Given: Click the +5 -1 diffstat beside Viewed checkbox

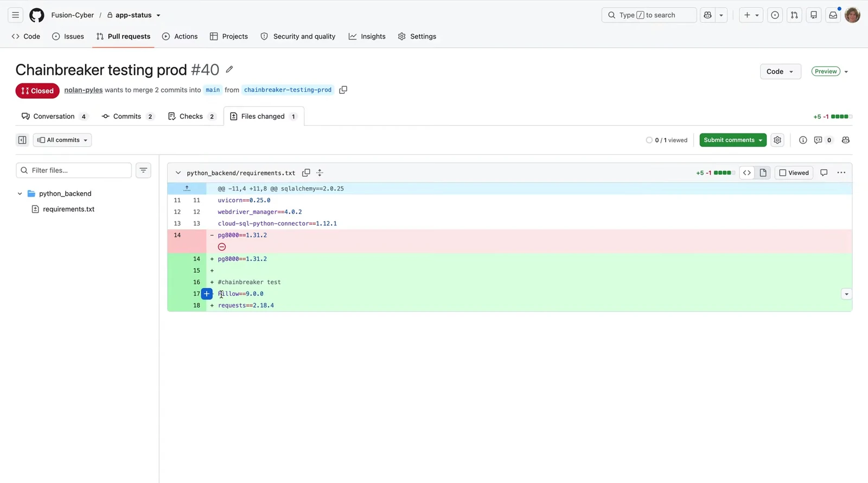Looking at the screenshot, I should [715, 173].
